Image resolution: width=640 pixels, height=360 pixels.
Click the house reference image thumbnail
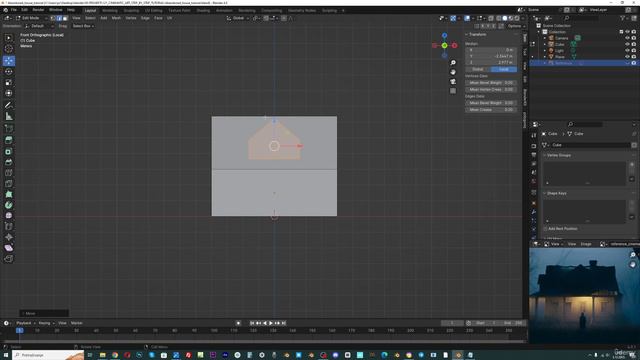(584, 295)
